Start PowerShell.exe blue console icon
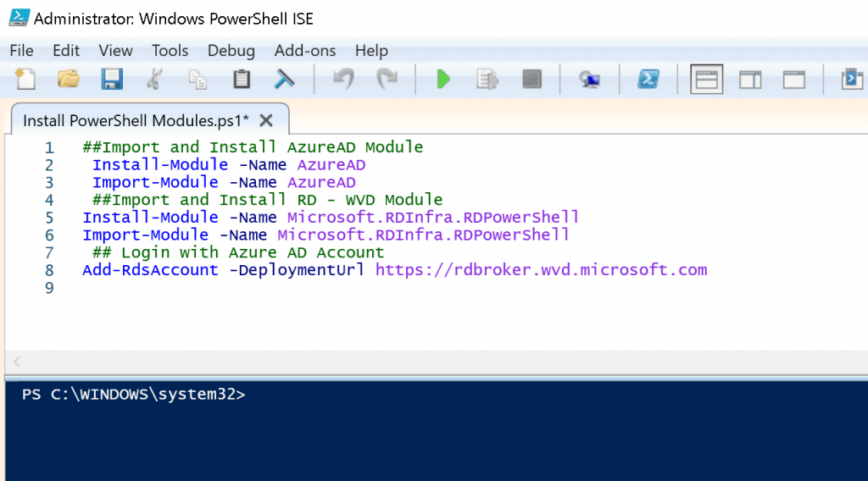The image size is (868, 481). click(x=648, y=79)
